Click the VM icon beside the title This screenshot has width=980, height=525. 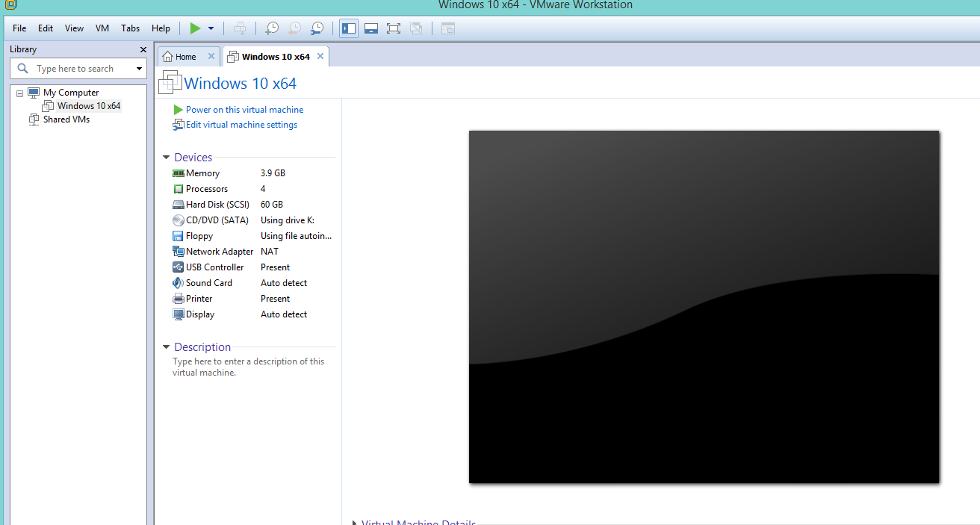[170, 82]
